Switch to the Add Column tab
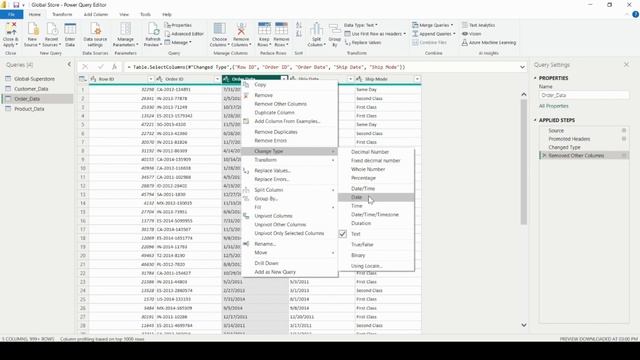 coord(96,14)
